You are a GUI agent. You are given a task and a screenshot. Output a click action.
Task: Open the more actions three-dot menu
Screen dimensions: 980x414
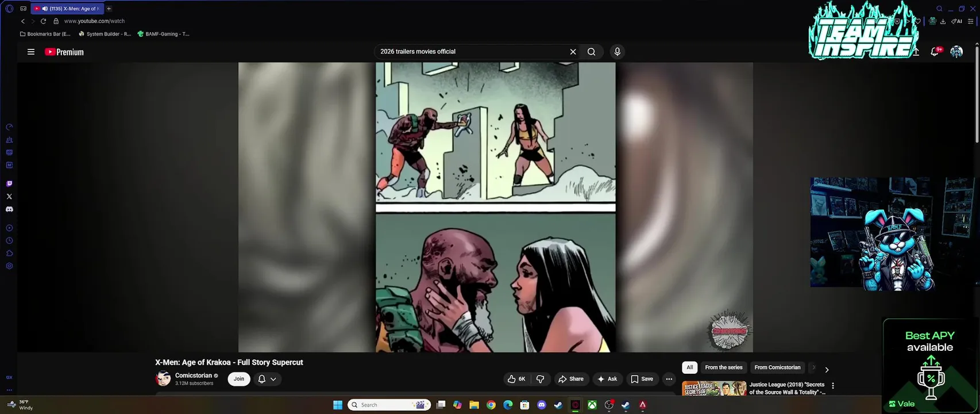[669, 379]
